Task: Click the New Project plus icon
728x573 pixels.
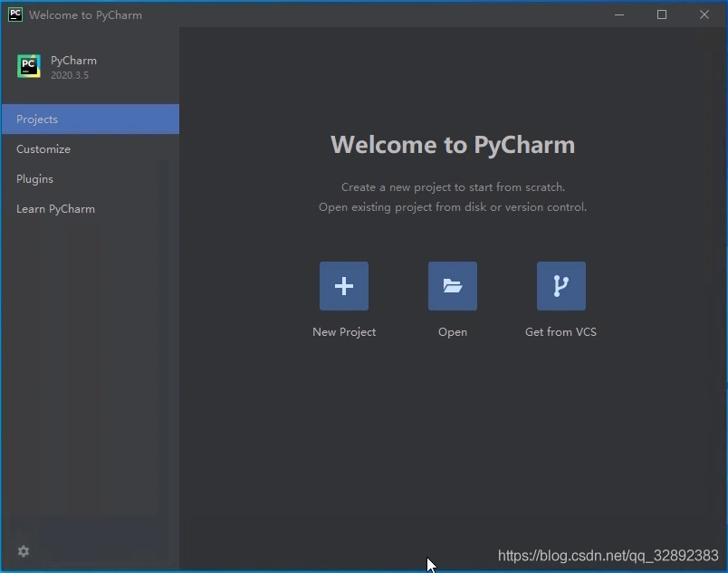Action: pyautogui.click(x=343, y=286)
